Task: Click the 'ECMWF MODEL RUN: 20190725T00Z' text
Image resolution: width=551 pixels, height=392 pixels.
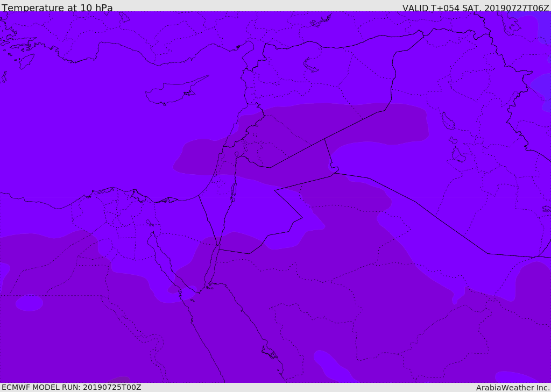Action: 72,387
